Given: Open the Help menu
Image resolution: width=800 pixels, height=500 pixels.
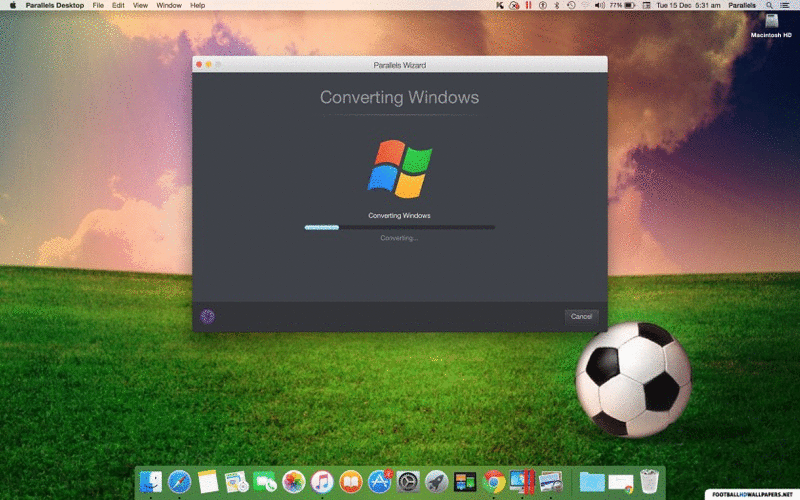Looking at the screenshot, I should click(197, 5).
